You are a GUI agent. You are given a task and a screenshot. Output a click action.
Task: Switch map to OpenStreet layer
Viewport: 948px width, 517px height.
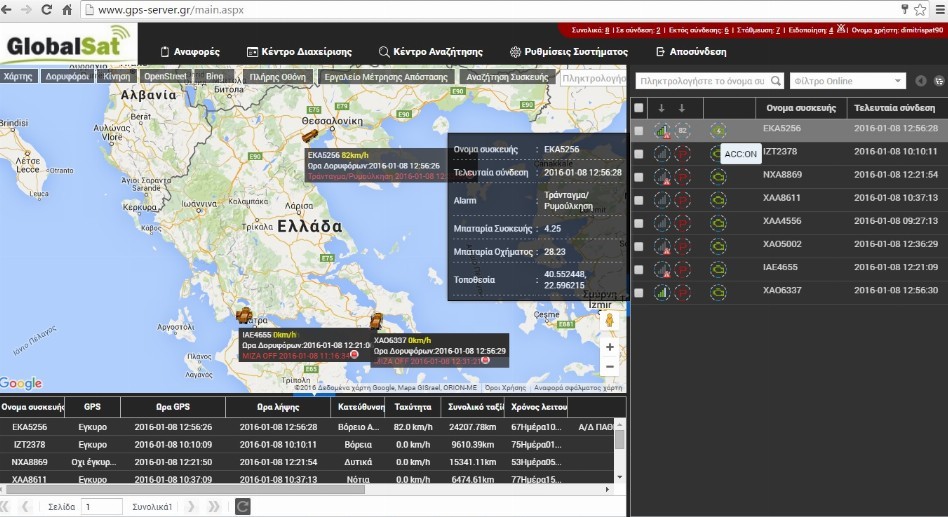tap(165, 76)
